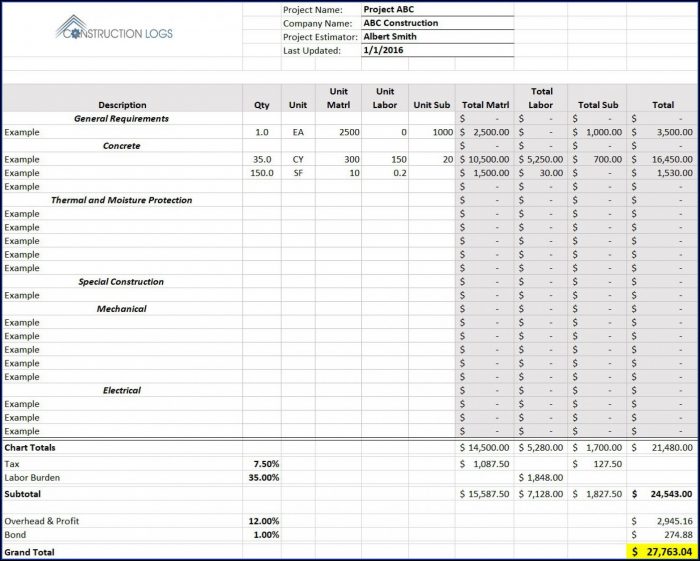The height and width of the screenshot is (561, 700).
Task: Select the '1/1/2016' last updated cell
Action: pyautogui.click(x=438, y=50)
